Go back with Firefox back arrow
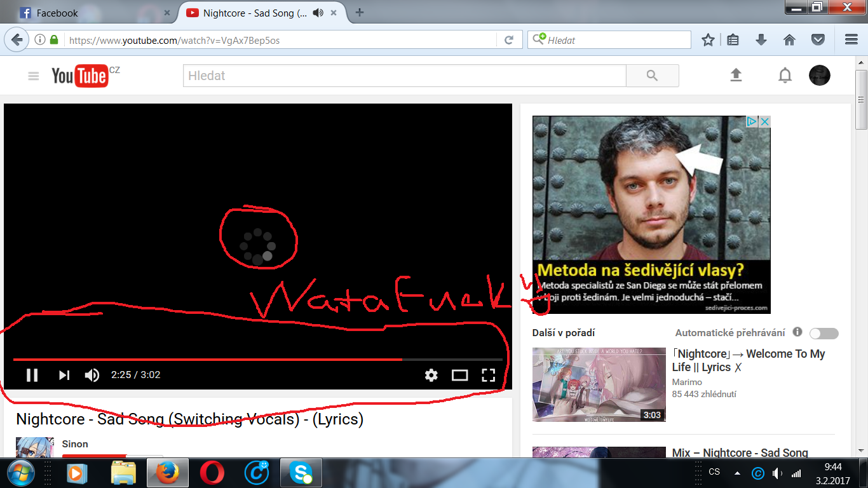Viewport: 868px width, 488px height. [x=17, y=39]
